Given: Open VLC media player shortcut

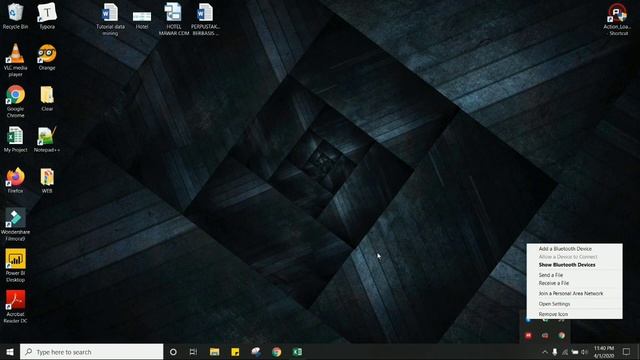Looking at the screenshot, I should pos(15,60).
